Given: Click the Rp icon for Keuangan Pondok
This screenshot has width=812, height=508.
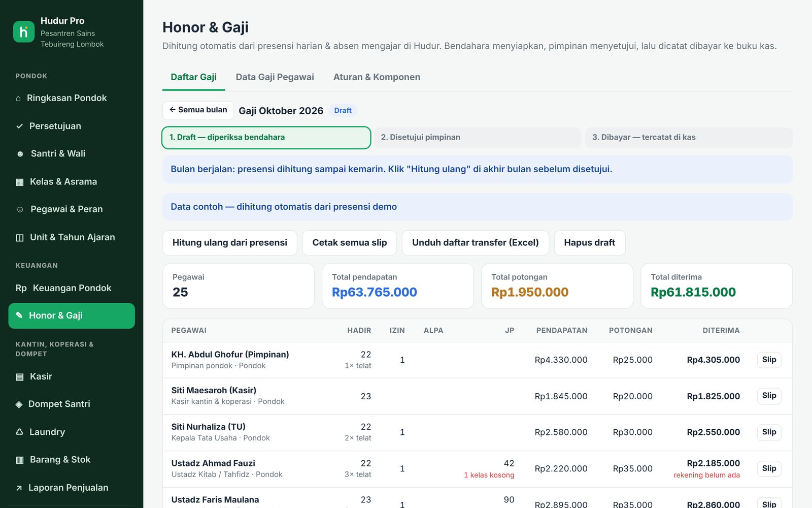Looking at the screenshot, I should pyautogui.click(x=21, y=288).
